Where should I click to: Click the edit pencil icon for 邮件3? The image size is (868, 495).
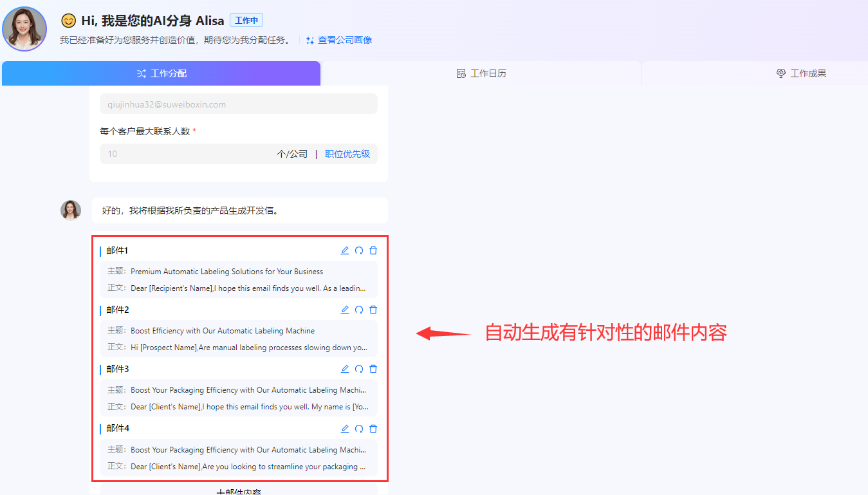click(x=345, y=369)
